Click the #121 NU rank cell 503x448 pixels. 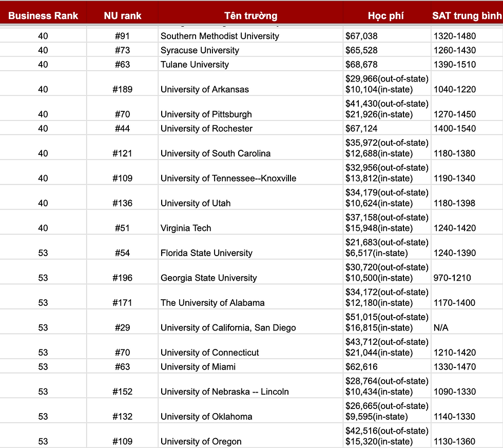pyautogui.click(x=122, y=147)
